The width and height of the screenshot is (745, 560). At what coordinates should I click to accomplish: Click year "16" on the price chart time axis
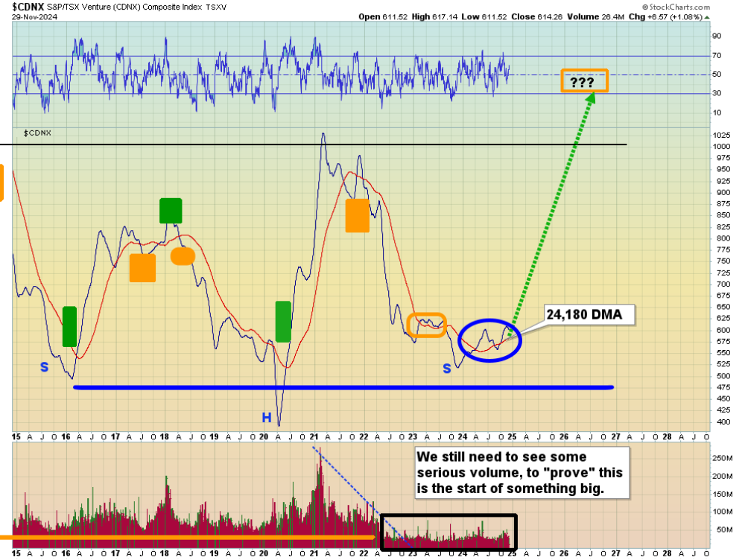point(66,437)
